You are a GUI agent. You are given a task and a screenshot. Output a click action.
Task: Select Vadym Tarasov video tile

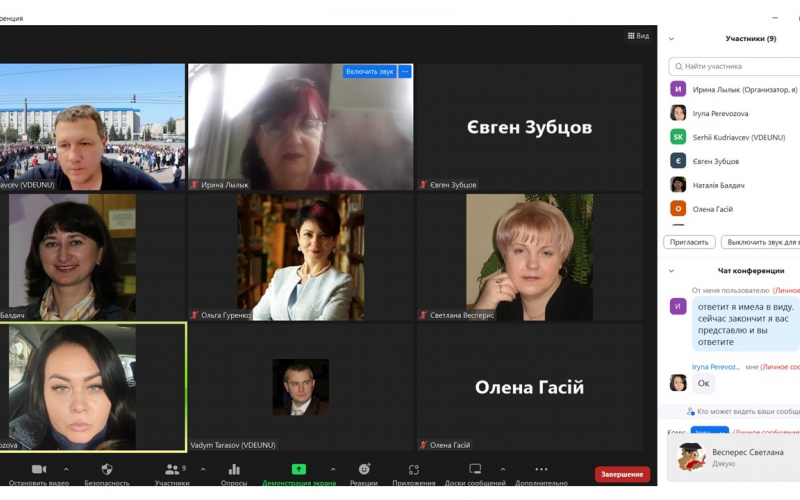tap(301, 387)
